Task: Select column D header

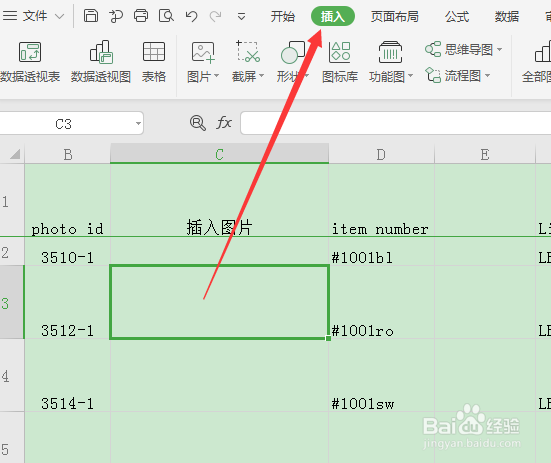Action: click(381, 154)
